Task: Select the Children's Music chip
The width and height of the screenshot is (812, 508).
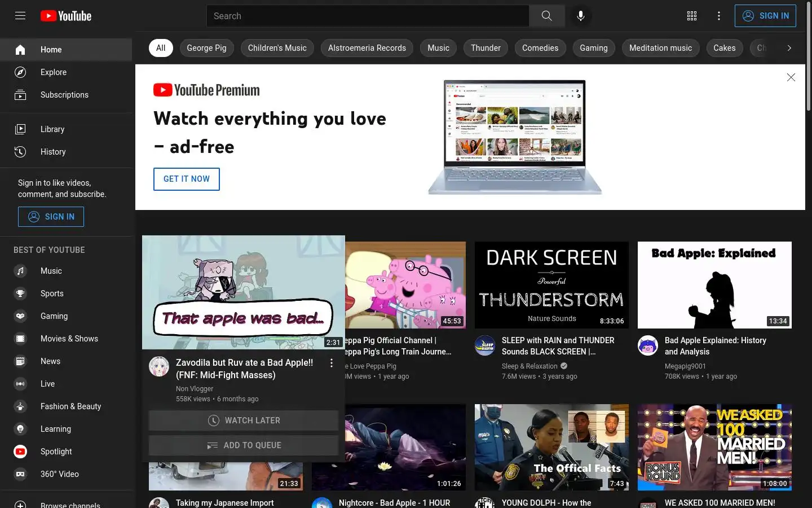Action: pyautogui.click(x=277, y=48)
